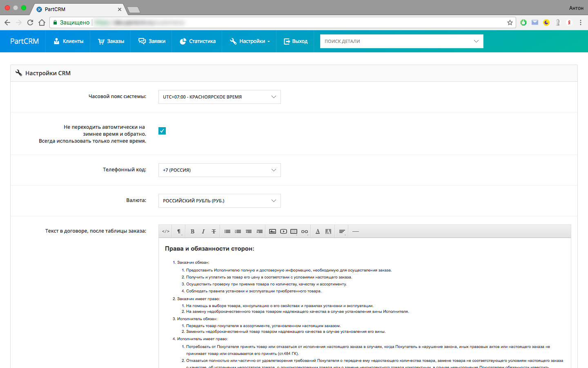The height and width of the screenshot is (368, 588).
Task: Click the PartCRM logo link
Action: click(24, 41)
